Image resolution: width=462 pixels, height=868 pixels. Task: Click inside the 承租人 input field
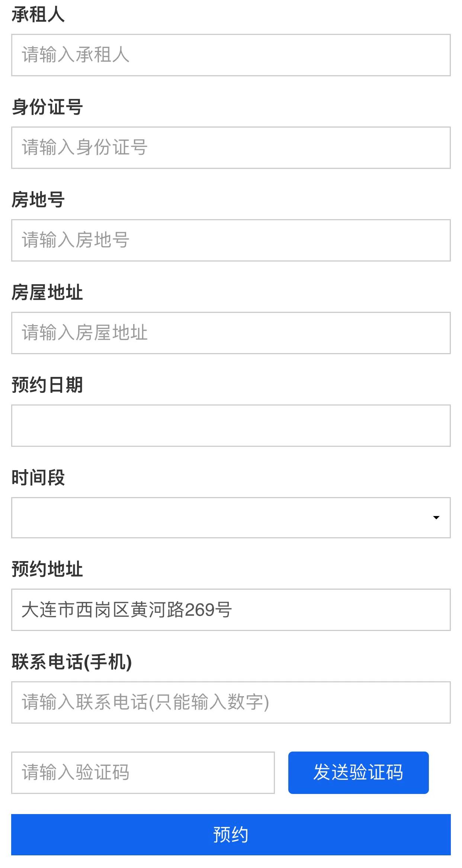coord(231,55)
